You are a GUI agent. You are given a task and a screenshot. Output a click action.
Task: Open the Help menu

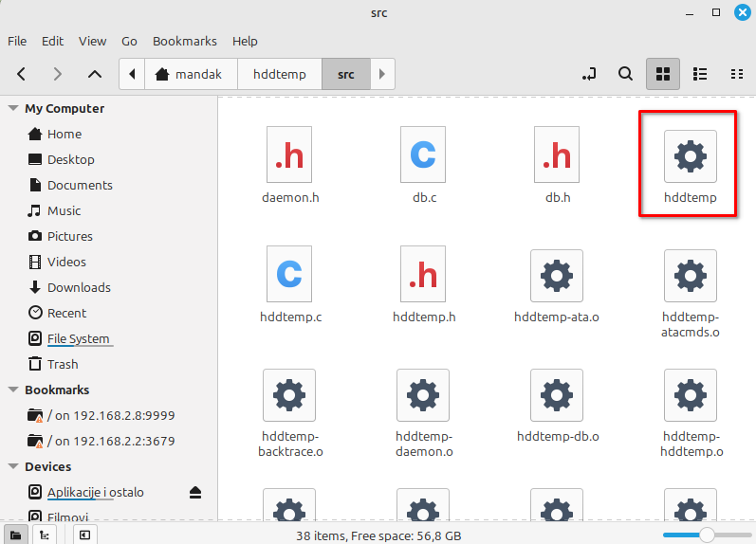click(x=245, y=42)
